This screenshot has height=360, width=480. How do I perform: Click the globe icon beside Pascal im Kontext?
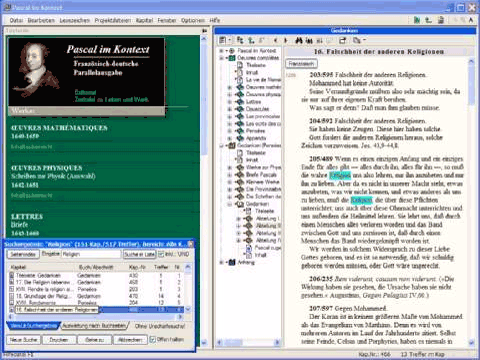[x=232, y=51]
